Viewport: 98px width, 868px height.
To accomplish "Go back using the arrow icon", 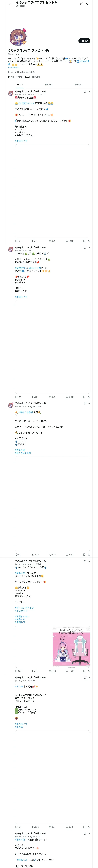I will click(9, 4).
